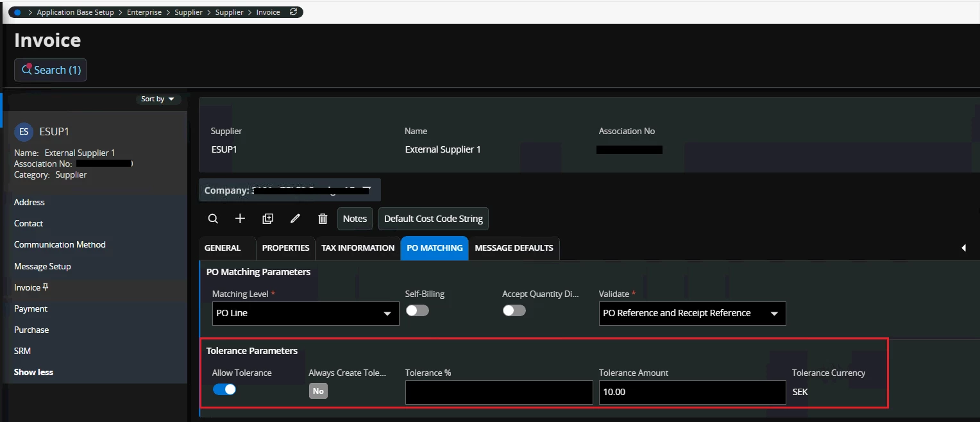Click the plus icon to add record
Screen dimensions: 980x422
pos(240,219)
